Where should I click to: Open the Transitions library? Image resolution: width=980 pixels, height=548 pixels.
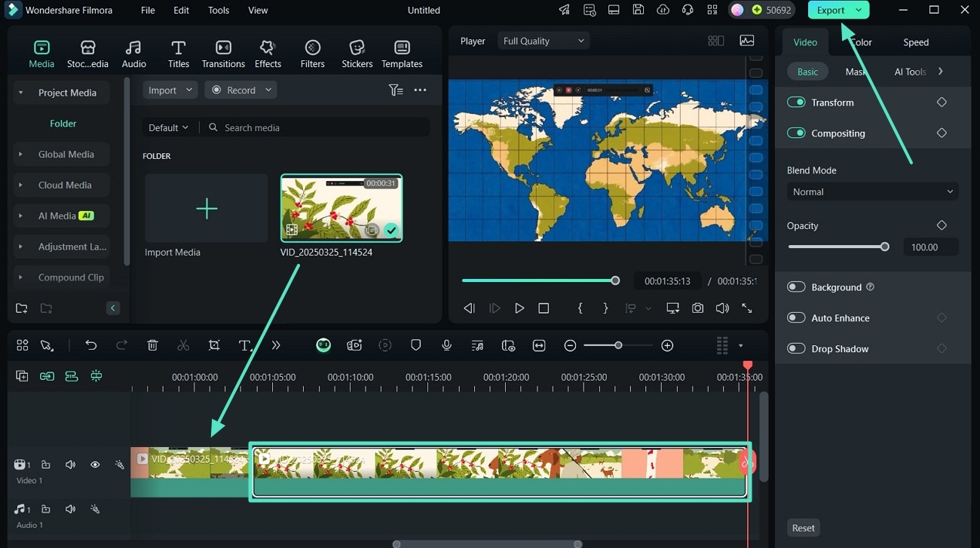[223, 54]
